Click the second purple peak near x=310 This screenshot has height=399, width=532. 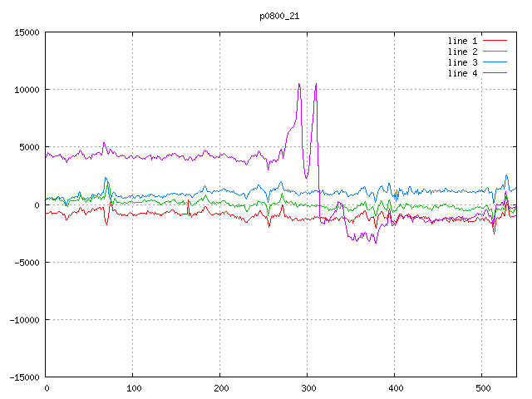(x=316, y=84)
